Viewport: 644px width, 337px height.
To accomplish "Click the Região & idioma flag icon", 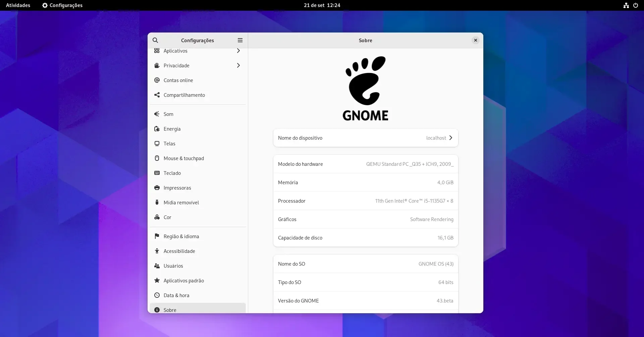I will pyautogui.click(x=157, y=236).
